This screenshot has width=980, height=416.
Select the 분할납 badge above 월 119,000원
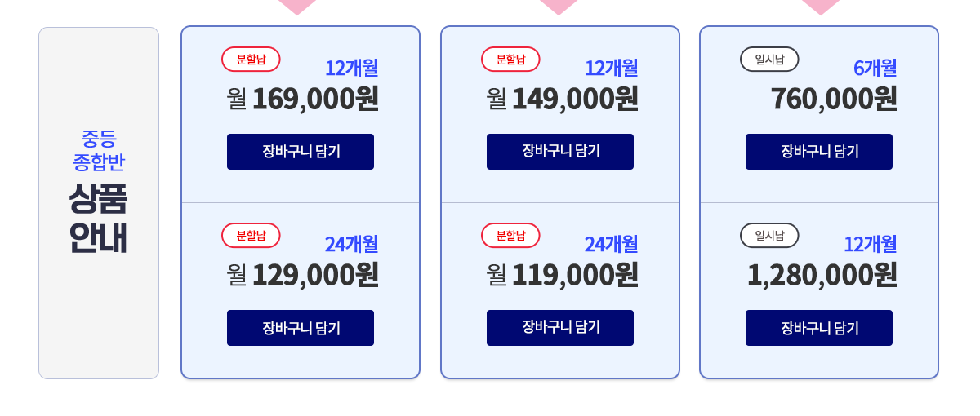[510, 236]
